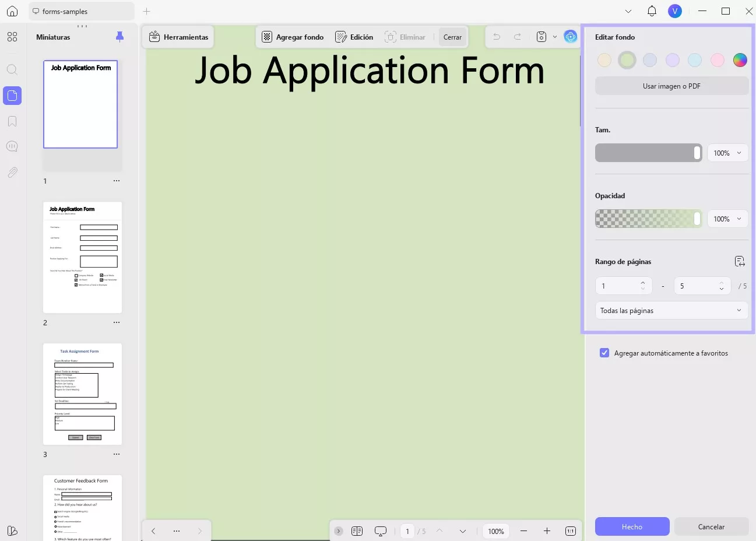Open the search panel icon in sidebar
The image size is (756, 541).
tap(12, 70)
